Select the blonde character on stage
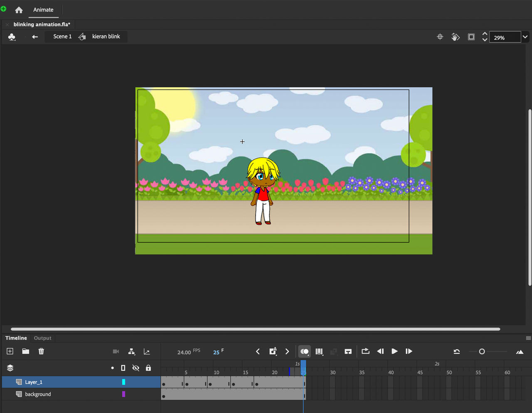Viewport: 532px width, 413px height. [263, 191]
